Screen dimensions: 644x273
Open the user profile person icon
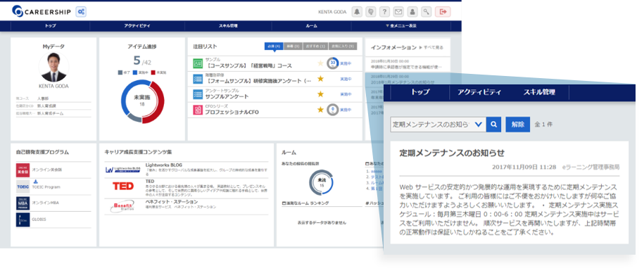click(412, 11)
